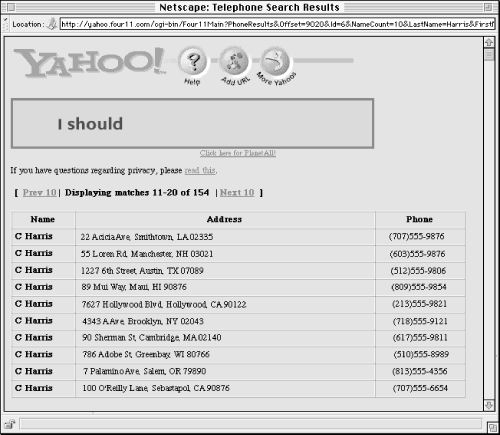
Task: Open the Help question-mark icon
Action: (193, 62)
